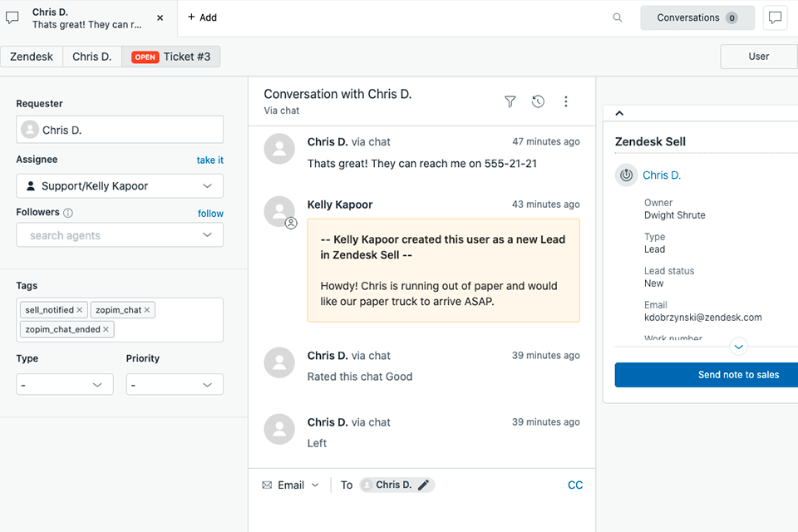Image resolution: width=798 pixels, height=532 pixels.
Task: Open the conversation three-dot options menu
Action: pyautogui.click(x=565, y=101)
